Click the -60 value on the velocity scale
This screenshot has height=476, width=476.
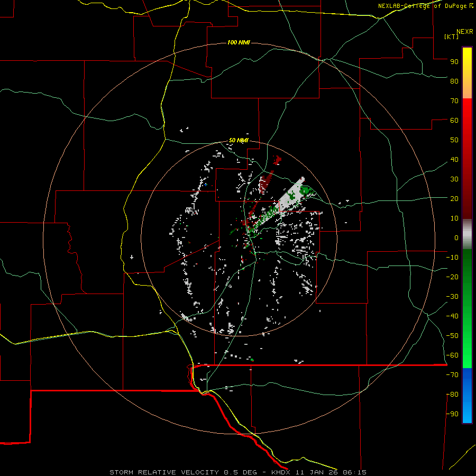tap(452, 355)
